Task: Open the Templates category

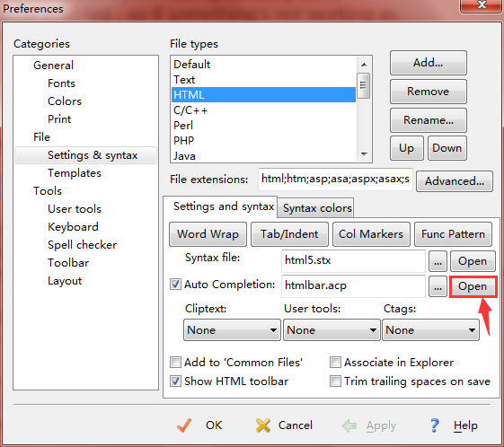Action: point(75,173)
